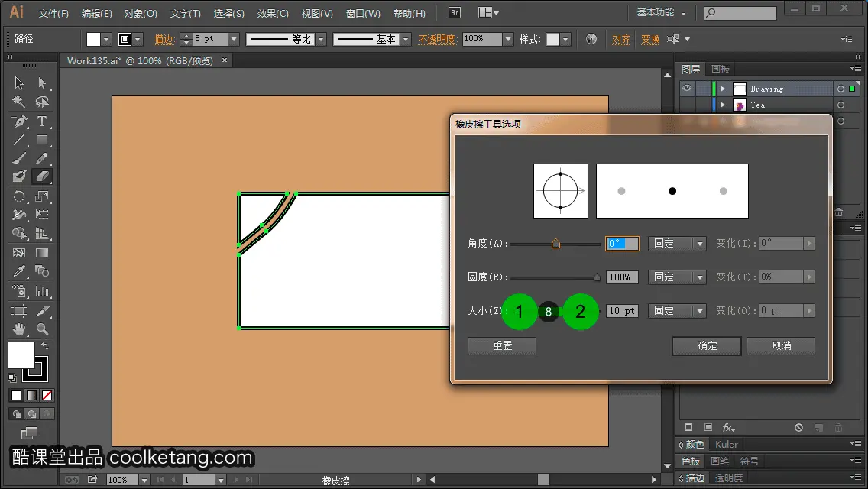The height and width of the screenshot is (489, 868).
Task: Select the Lasso tool
Action: (x=42, y=102)
